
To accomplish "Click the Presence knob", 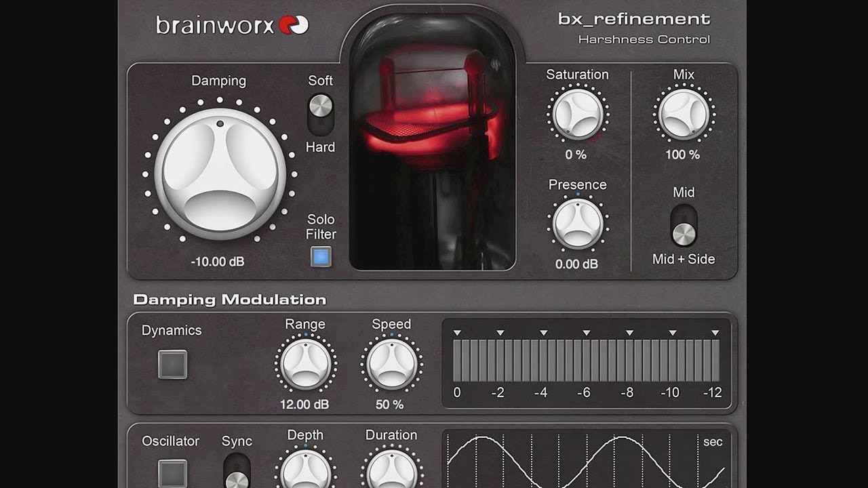I will 578,224.
